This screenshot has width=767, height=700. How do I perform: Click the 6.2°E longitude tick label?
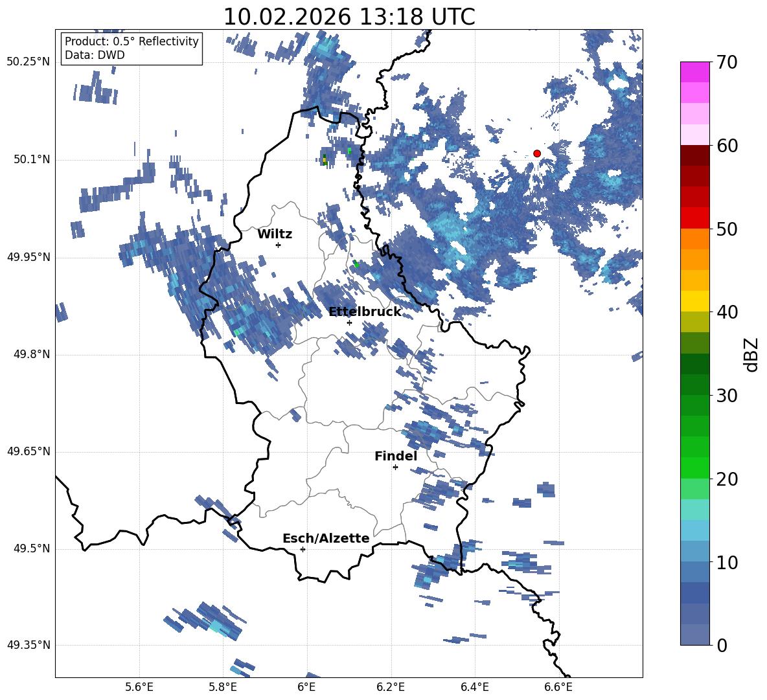[x=391, y=687]
